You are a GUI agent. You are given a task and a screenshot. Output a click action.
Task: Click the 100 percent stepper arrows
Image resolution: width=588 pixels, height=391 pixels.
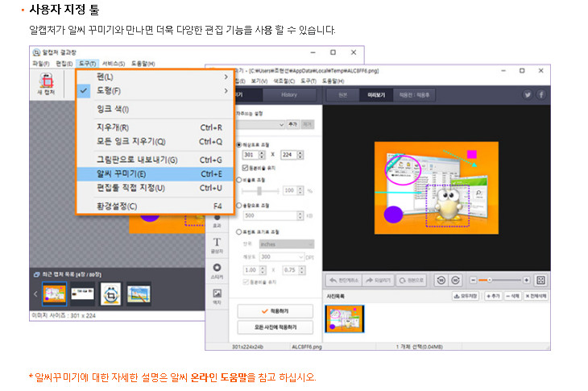300,190
